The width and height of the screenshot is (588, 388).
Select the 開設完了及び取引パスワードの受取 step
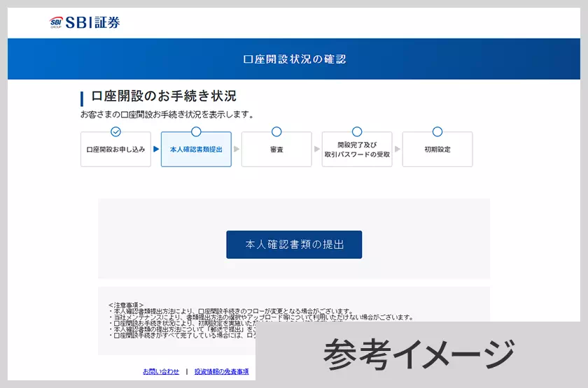357,150
